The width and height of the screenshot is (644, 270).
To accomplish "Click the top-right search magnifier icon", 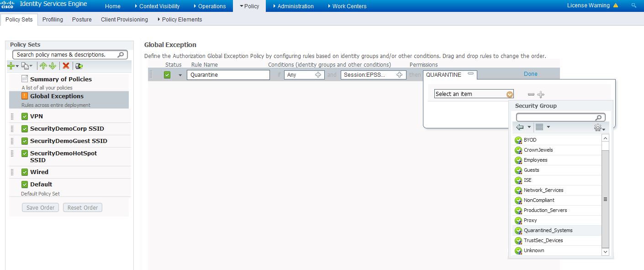I will coord(633,5).
